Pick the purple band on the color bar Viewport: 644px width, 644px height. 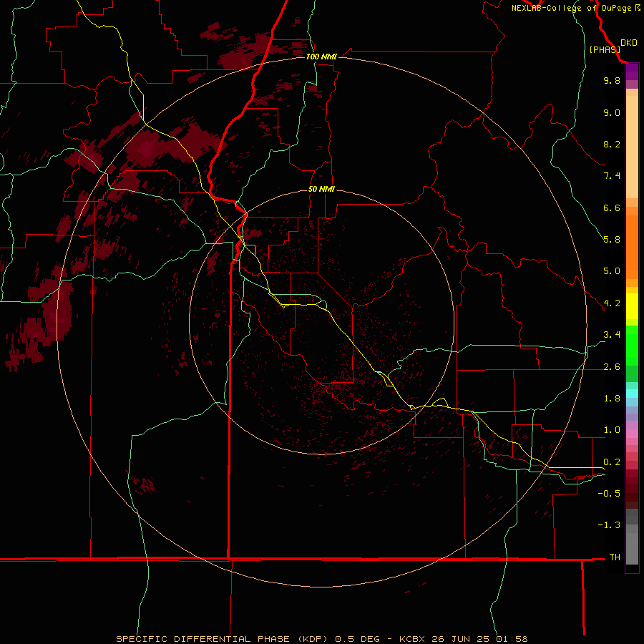coord(632,72)
